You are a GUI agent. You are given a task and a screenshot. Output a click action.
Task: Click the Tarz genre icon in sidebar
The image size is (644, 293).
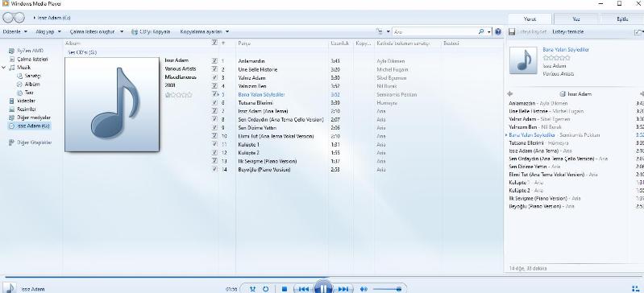tap(19, 93)
